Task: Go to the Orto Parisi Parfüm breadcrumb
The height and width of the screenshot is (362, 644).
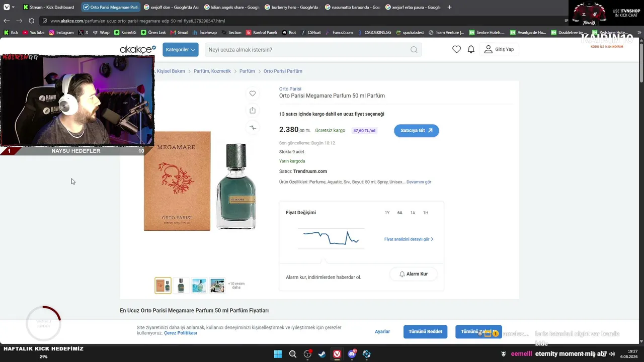Action: [x=283, y=71]
